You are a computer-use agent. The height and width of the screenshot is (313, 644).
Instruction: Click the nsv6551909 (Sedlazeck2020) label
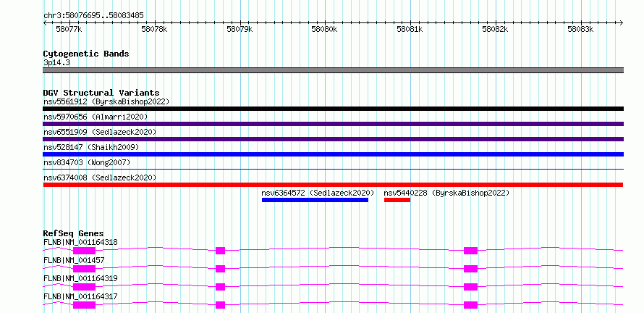coord(100,132)
